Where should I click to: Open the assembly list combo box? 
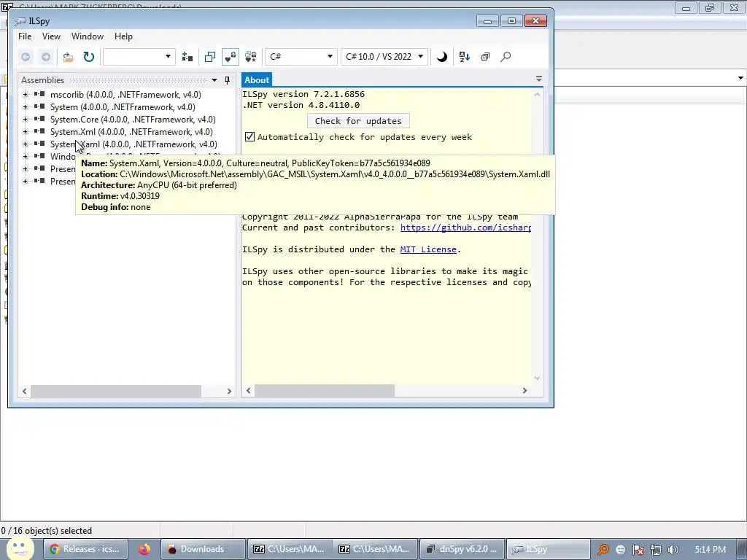pyautogui.click(x=139, y=57)
